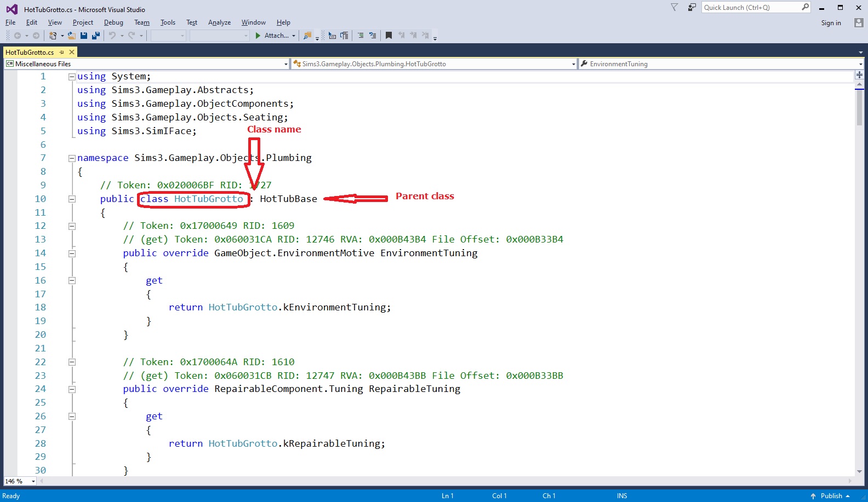Open the notifications flag icon
This screenshot has width=868, height=502.
point(675,7)
